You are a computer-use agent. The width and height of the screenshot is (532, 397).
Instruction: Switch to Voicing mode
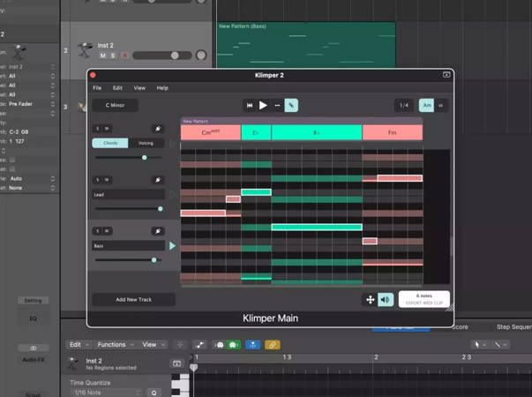tap(146, 143)
